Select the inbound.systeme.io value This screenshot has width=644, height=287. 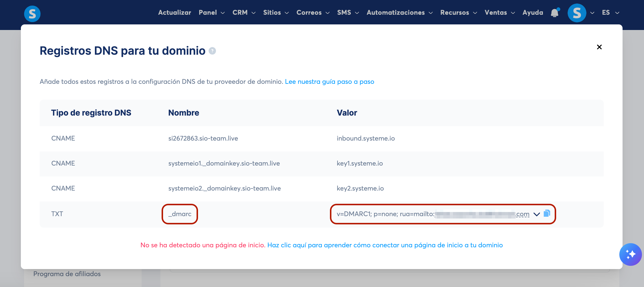(x=365, y=139)
